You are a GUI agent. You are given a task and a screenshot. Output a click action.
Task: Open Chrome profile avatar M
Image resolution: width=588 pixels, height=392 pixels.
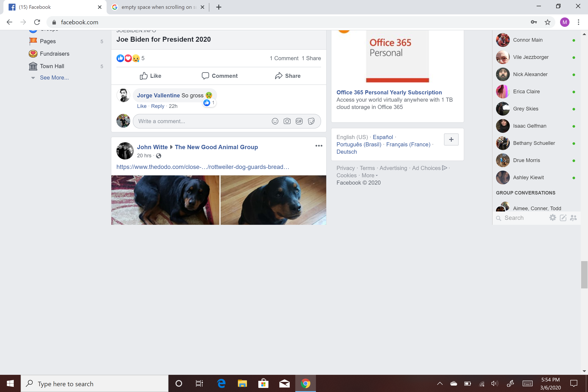tap(565, 22)
